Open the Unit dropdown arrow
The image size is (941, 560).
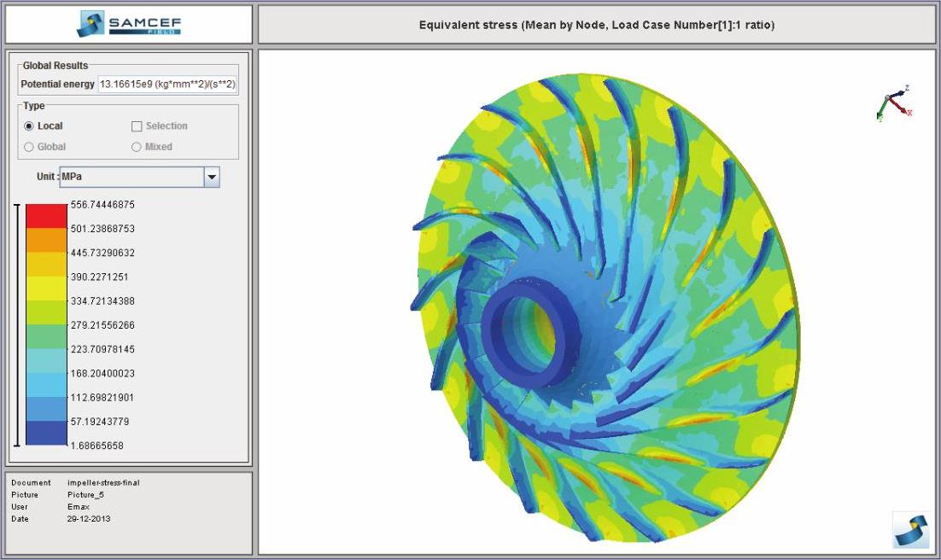[x=212, y=178]
